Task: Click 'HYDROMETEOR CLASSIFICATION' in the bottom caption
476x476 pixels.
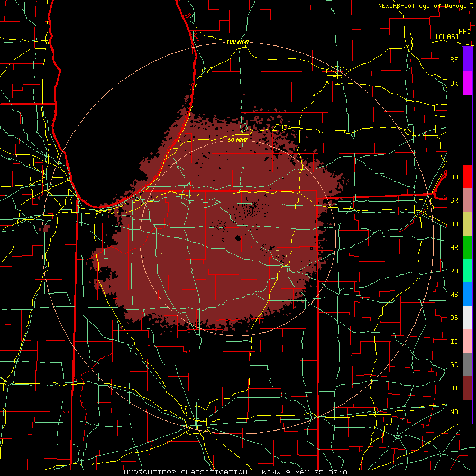Action: click(x=186, y=472)
